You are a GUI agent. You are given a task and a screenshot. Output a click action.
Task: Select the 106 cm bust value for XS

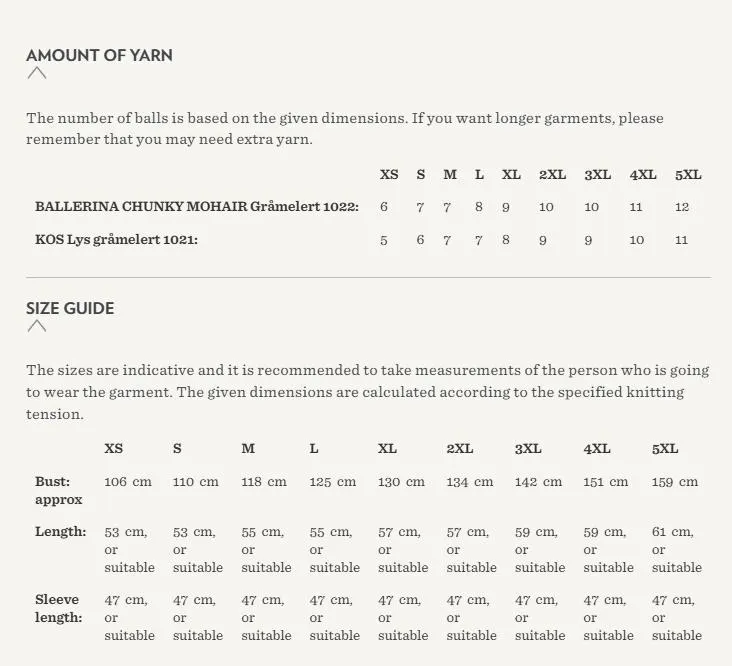click(x=128, y=482)
